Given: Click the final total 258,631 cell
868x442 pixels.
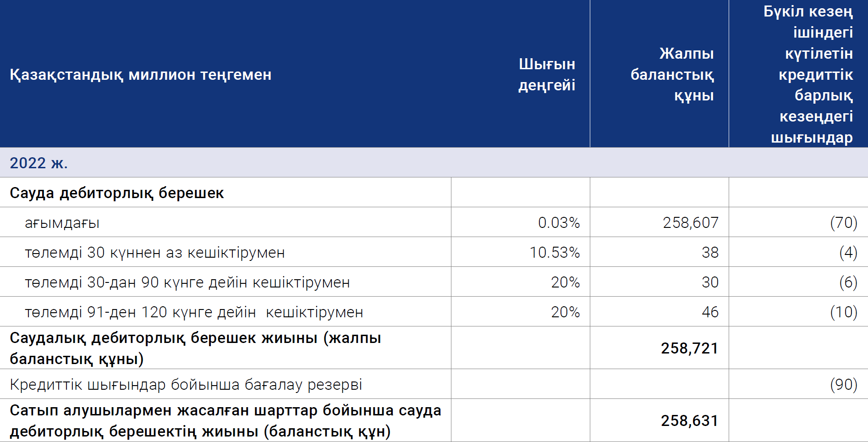Looking at the screenshot, I should point(689,421).
